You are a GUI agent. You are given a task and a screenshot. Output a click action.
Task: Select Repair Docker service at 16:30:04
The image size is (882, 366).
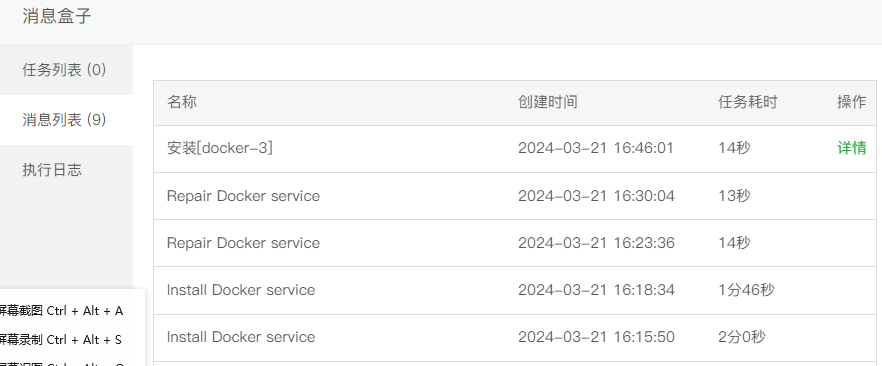(243, 196)
